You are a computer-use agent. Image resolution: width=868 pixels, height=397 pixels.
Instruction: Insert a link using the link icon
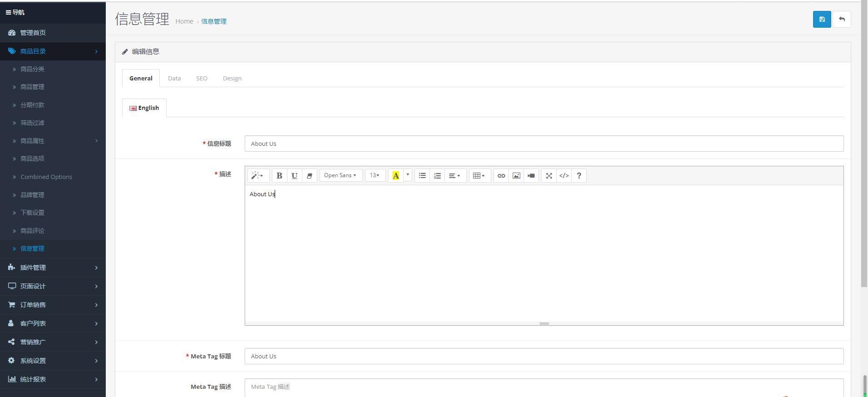501,176
